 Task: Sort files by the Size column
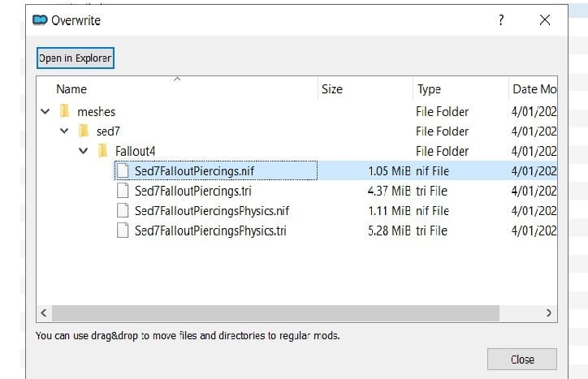365,88
